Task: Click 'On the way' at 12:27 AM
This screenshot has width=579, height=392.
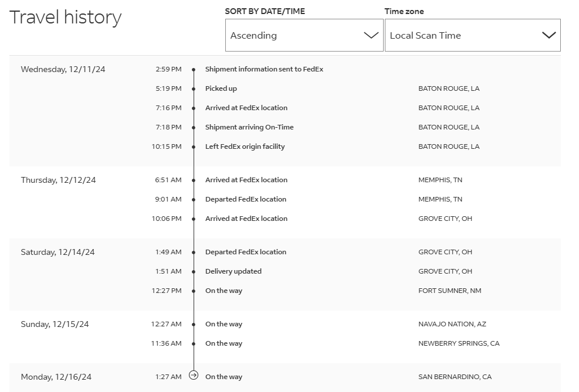Action: (224, 324)
